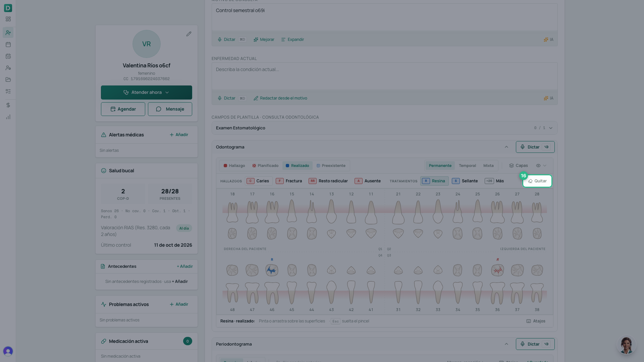Toggle visibility eye icon in odontograma toolbar
This screenshot has height=362, width=644.
(x=538, y=166)
